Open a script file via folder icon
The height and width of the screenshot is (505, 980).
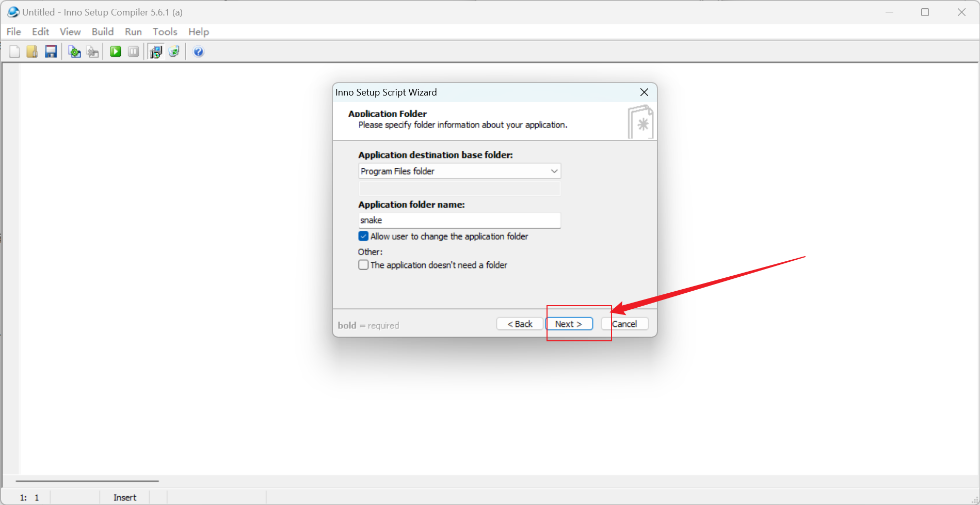point(32,52)
